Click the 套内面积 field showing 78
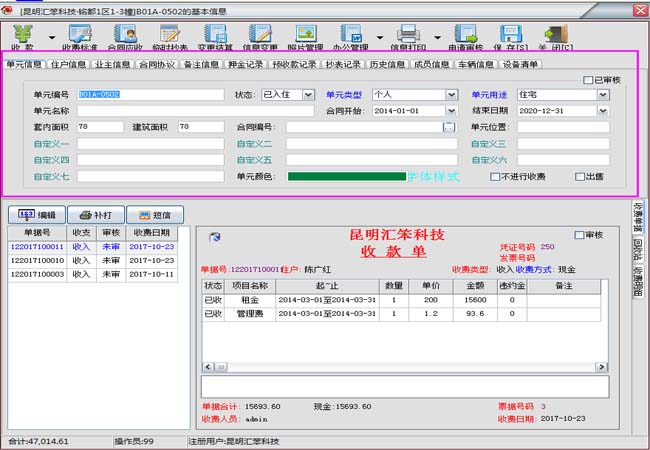 (x=100, y=127)
